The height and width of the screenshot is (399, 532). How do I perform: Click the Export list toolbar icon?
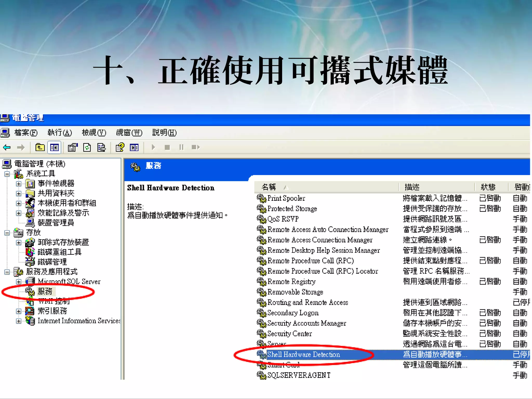(101, 148)
